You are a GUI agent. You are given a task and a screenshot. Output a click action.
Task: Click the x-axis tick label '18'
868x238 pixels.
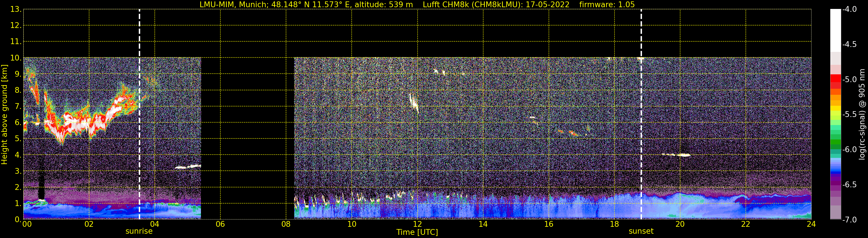point(615,224)
